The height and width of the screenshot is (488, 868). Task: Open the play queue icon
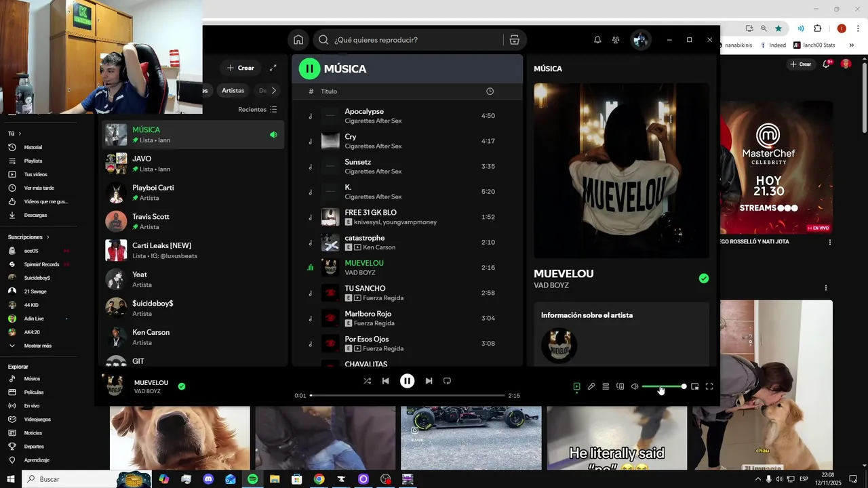click(x=606, y=386)
